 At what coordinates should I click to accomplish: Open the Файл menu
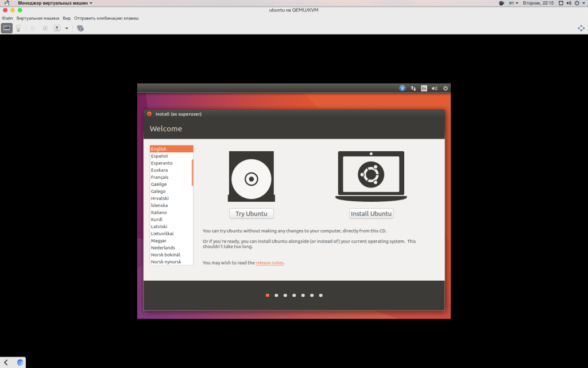pos(7,18)
